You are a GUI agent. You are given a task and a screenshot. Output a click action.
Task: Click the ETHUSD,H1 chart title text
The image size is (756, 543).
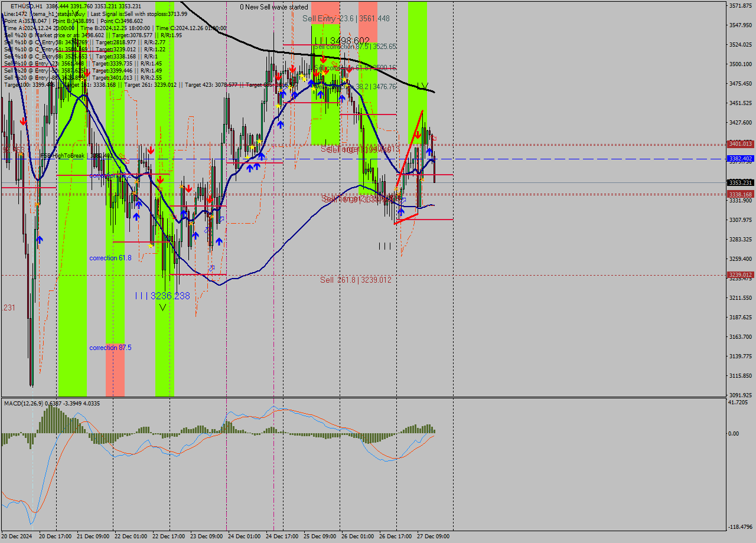coord(26,6)
